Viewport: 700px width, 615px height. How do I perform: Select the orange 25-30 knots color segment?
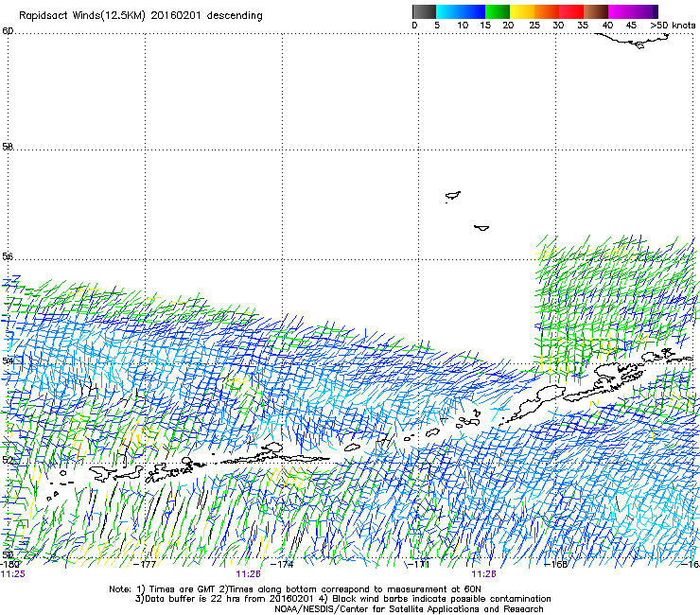tap(547, 11)
